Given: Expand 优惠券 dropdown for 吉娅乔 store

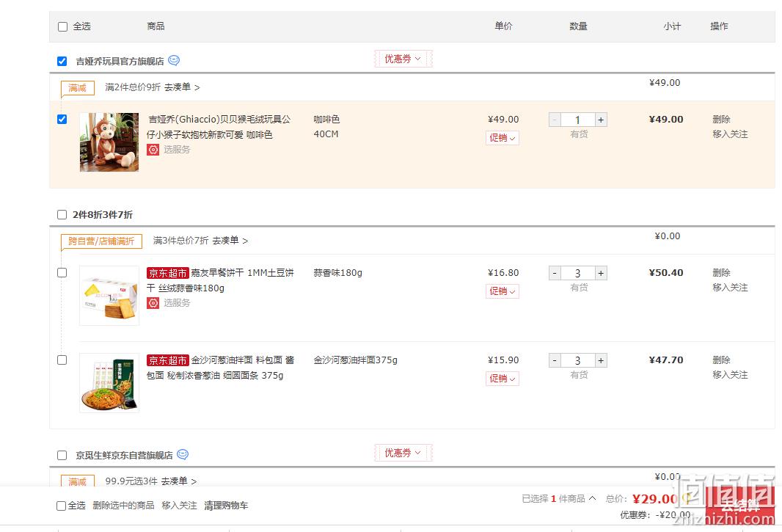Looking at the screenshot, I should coord(403,59).
